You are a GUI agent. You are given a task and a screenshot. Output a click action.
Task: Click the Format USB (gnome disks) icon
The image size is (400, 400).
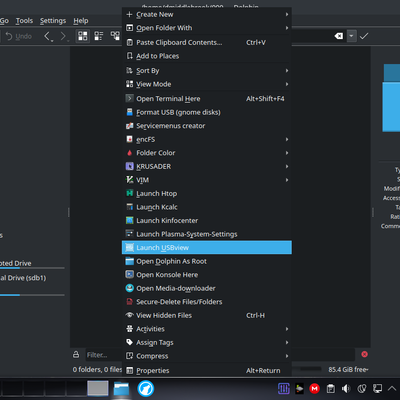129,112
